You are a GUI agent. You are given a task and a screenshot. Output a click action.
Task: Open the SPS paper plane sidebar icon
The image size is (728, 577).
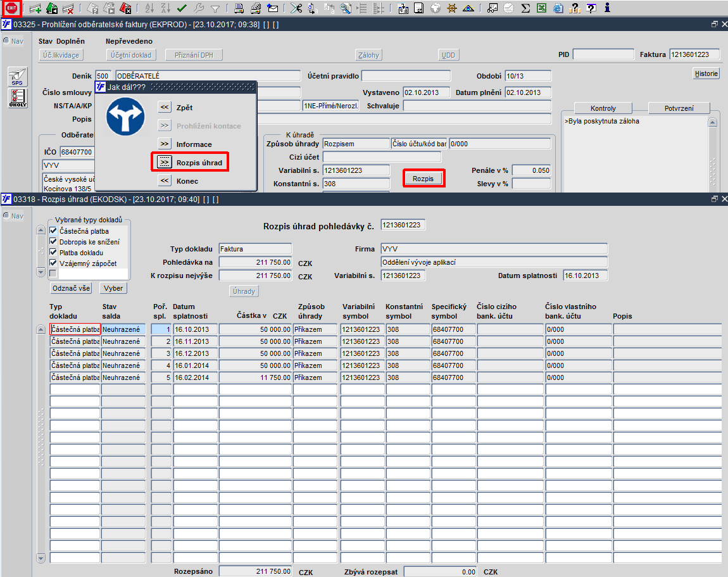pos(18,77)
